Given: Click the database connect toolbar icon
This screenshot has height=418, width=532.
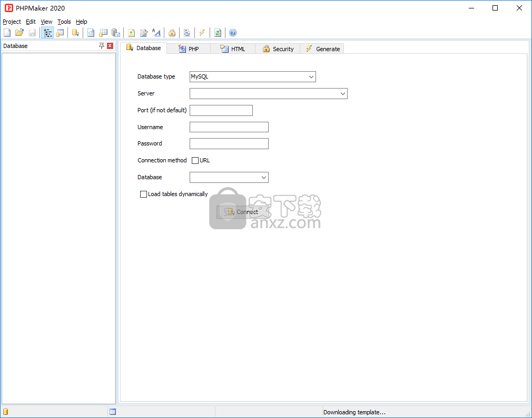Looking at the screenshot, I should click(x=75, y=33).
